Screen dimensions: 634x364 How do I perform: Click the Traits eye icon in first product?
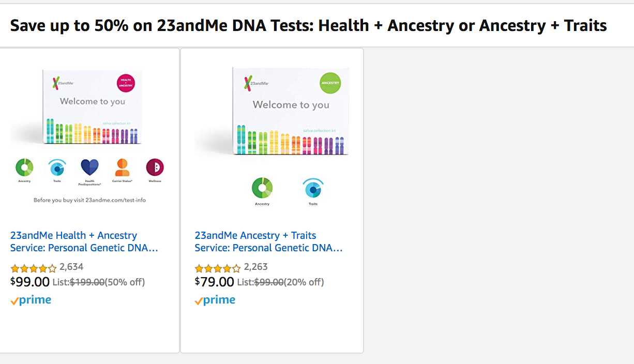pos(57,168)
